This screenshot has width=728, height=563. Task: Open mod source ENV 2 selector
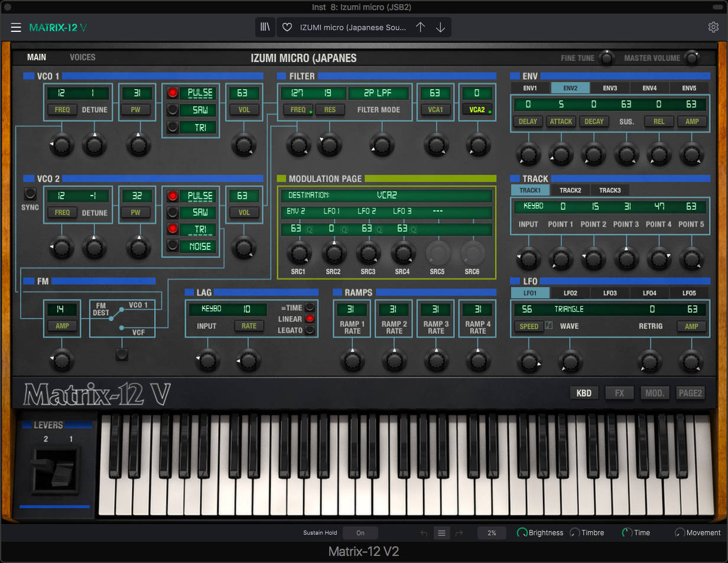coord(296,211)
